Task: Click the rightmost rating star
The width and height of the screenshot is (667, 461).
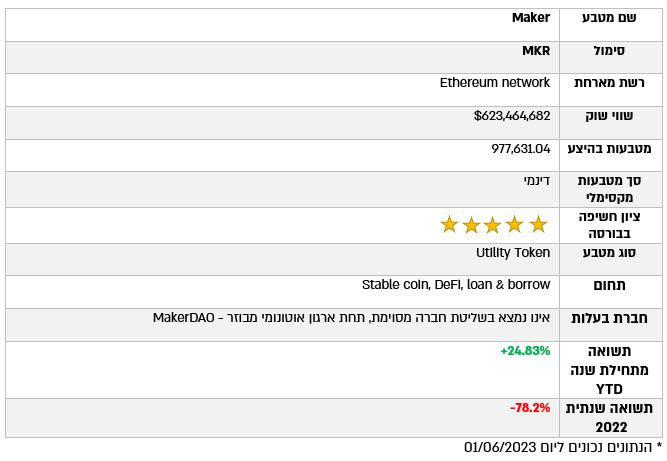Action: click(x=538, y=225)
